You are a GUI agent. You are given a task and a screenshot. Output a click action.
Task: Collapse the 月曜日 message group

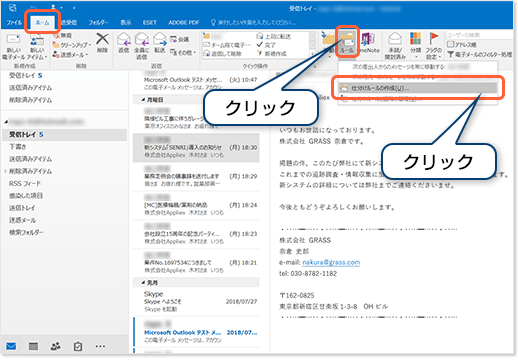click(x=143, y=100)
